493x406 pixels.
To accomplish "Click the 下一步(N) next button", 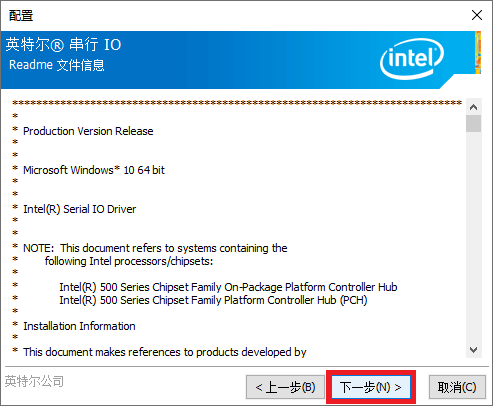I will [x=371, y=387].
